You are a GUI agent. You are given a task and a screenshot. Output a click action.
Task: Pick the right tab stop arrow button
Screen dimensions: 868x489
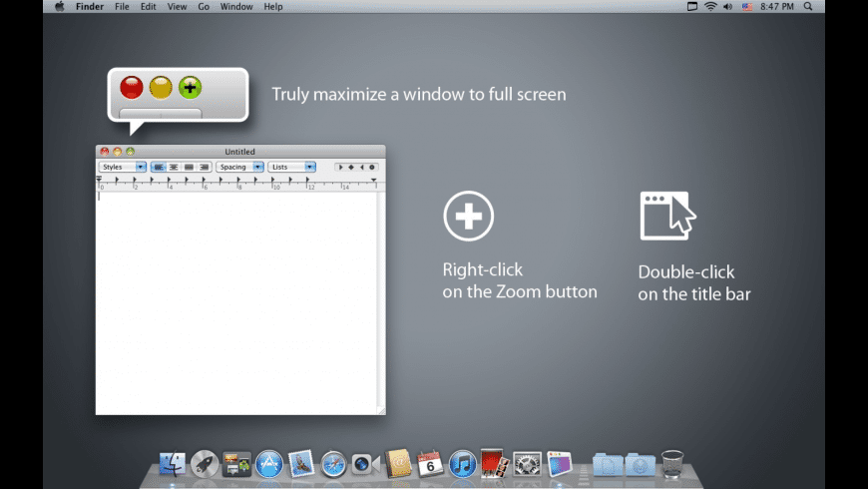[361, 167]
